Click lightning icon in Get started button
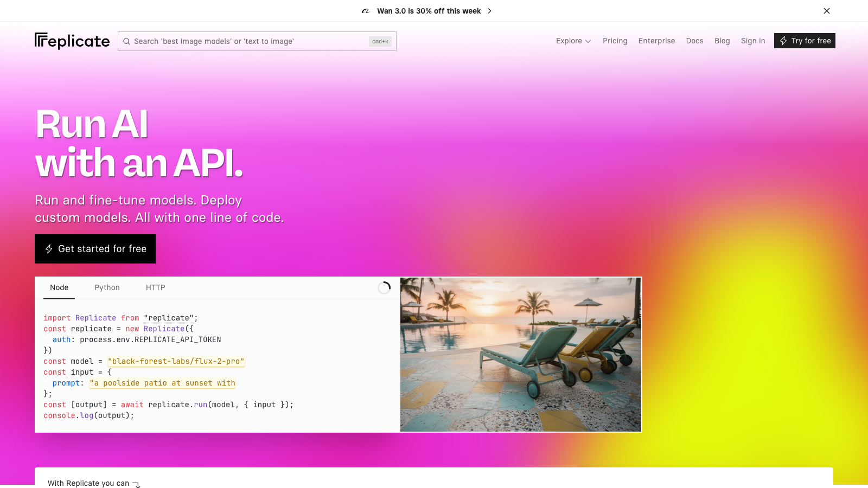 coord(49,249)
